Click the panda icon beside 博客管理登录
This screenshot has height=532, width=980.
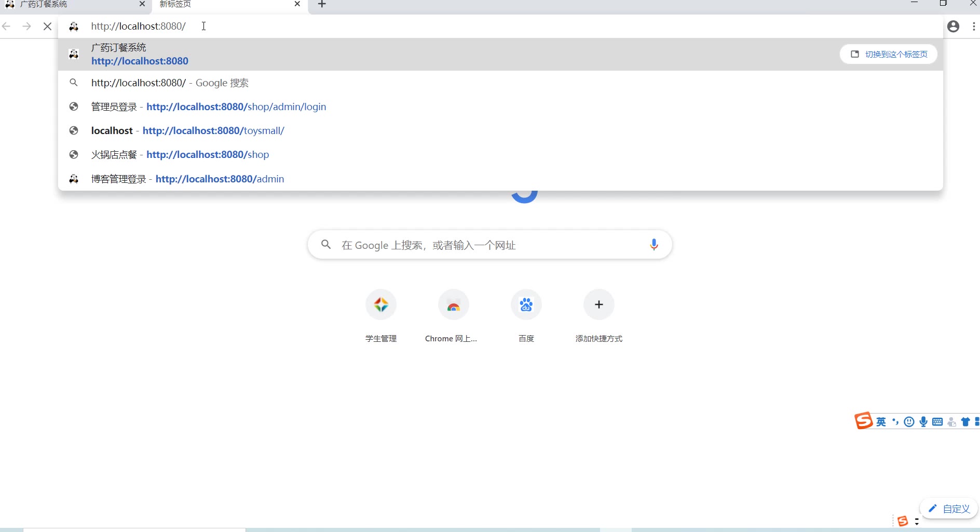click(x=74, y=179)
